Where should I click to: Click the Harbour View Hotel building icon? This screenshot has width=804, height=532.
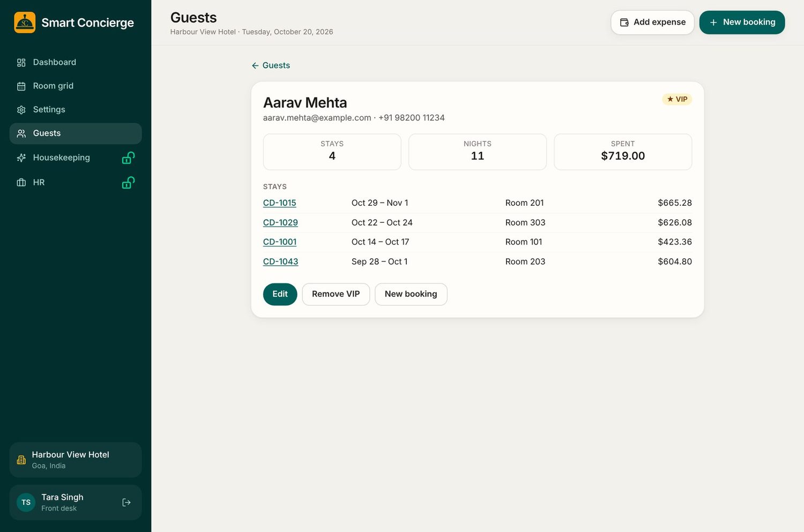(21, 460)
